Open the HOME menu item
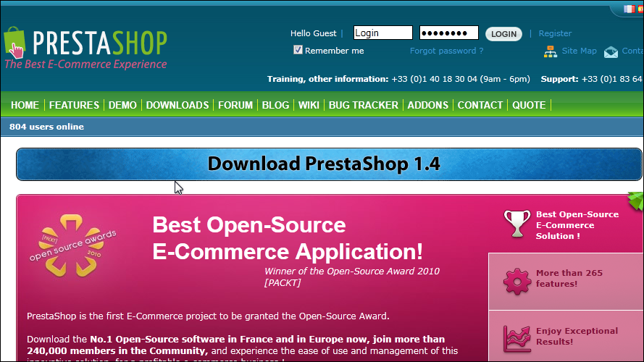The height and width of the screenshot is (362, 644). click(25, 105)
